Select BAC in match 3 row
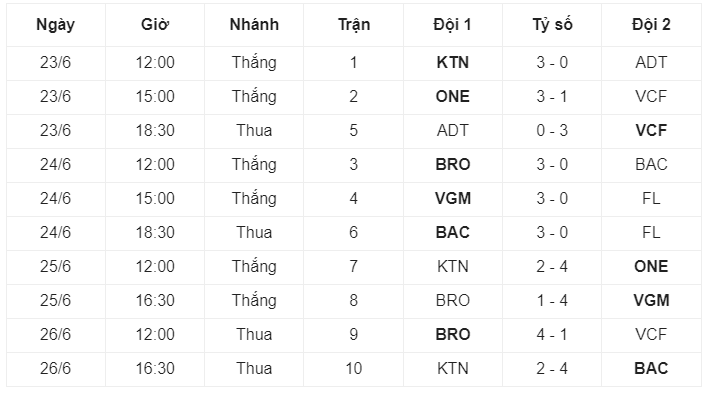Screen dimensions: 711x397 point(651,165)
